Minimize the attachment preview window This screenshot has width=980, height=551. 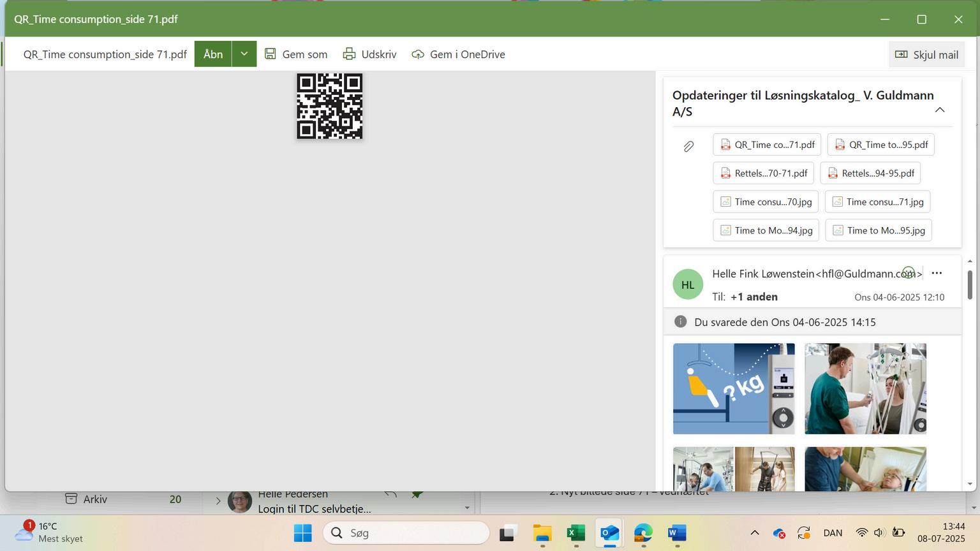tap(885, 19)
